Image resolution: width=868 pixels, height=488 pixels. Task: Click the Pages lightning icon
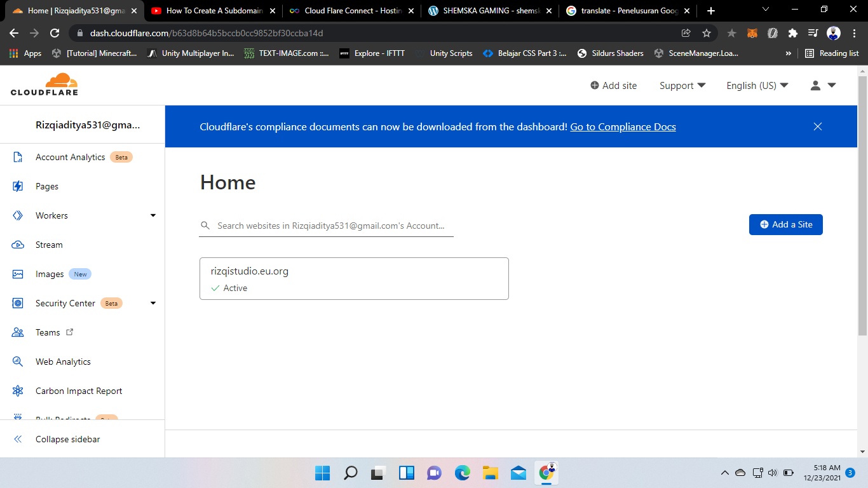[x=18, y=186]
